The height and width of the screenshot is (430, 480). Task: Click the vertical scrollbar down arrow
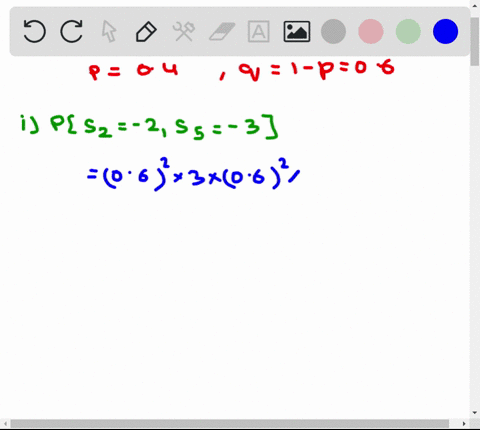(x=475, y=413)
